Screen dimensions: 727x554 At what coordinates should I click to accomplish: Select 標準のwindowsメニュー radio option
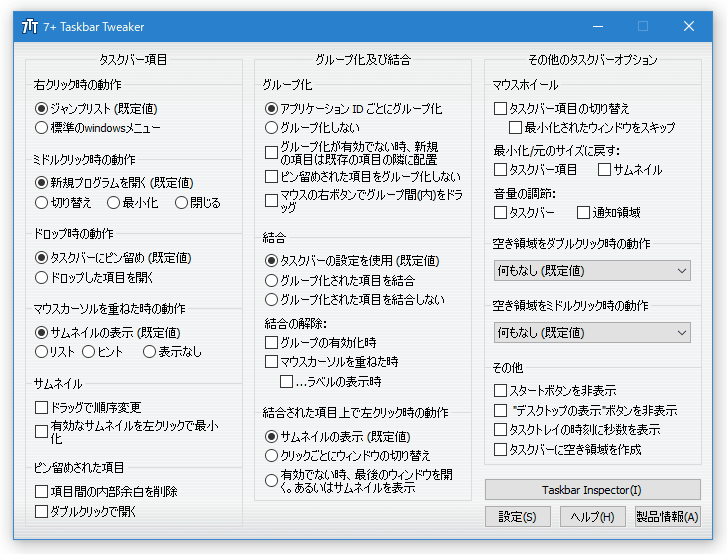[41, 127]
